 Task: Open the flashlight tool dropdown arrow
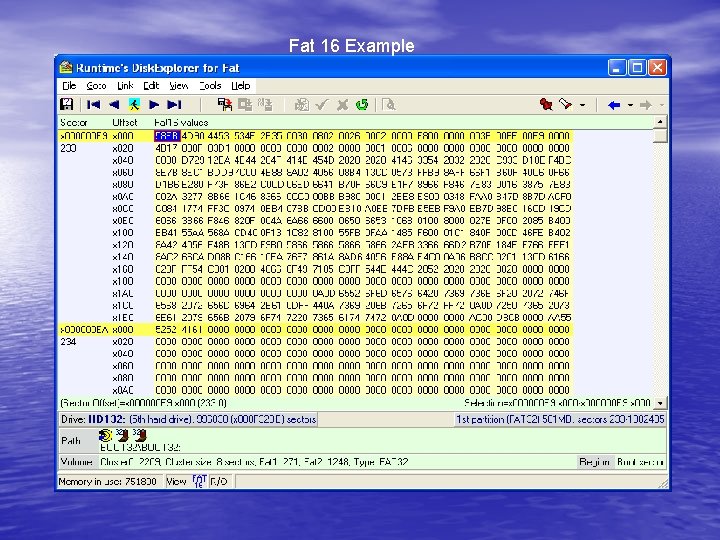tap(582, 105)
